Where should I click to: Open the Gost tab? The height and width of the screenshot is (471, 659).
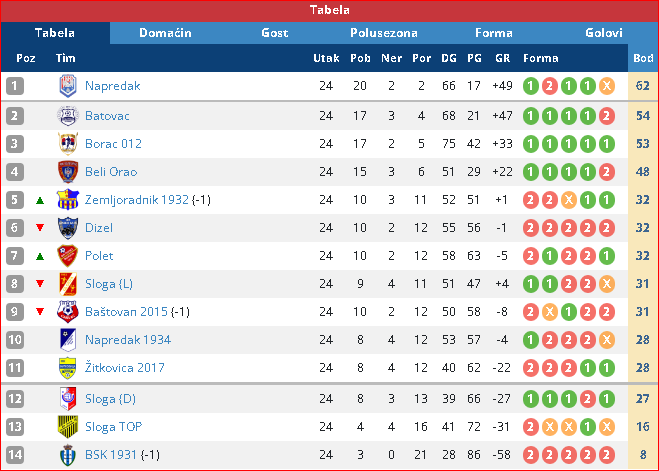point(274,33)
